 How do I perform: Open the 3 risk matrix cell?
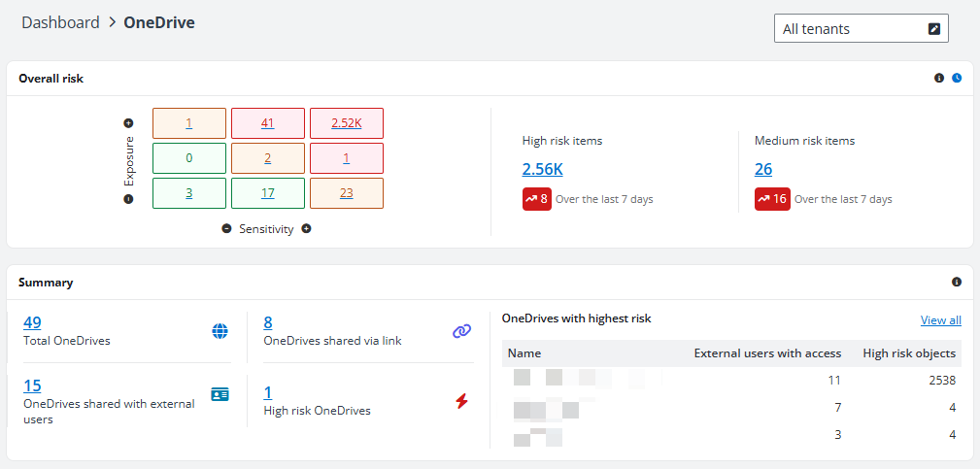point(188,193)
